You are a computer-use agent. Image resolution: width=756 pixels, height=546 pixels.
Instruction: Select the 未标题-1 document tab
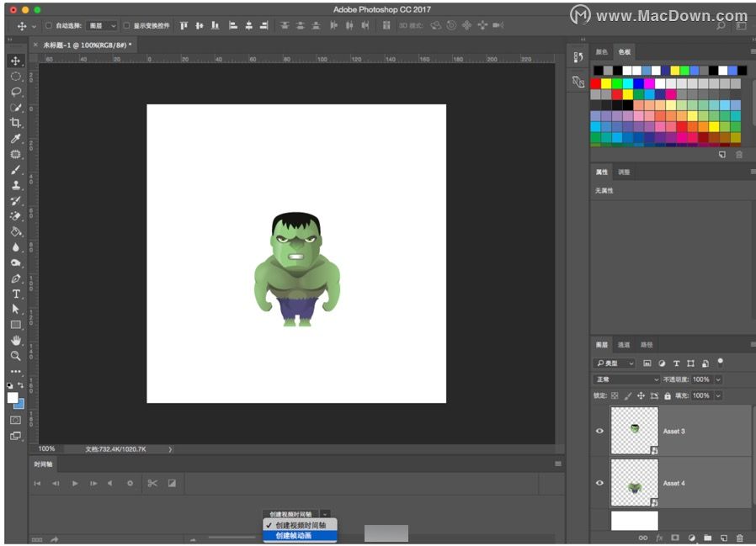[85, 45]
